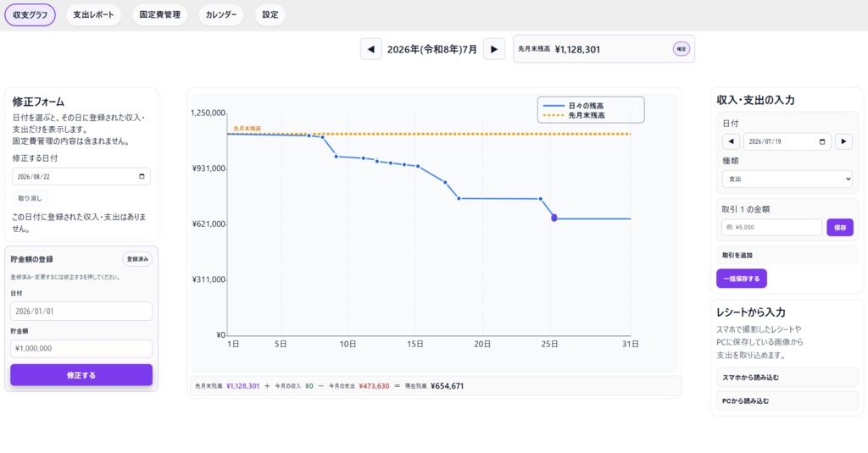This screenshot has width=868, height=453.
Task: Open calendar picker in 修正する日付 field
Action: [x=142, y=176]
